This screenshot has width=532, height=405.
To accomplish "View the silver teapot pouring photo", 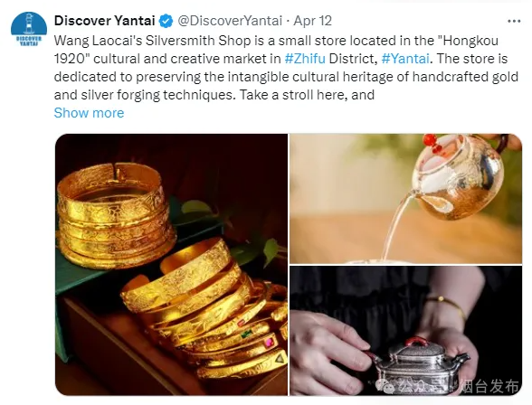I will [405, 199].
